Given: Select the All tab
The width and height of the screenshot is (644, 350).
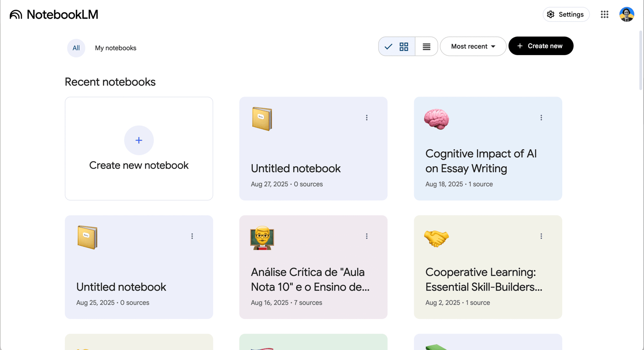Looking at the screenshot, I should coord(76,48).
